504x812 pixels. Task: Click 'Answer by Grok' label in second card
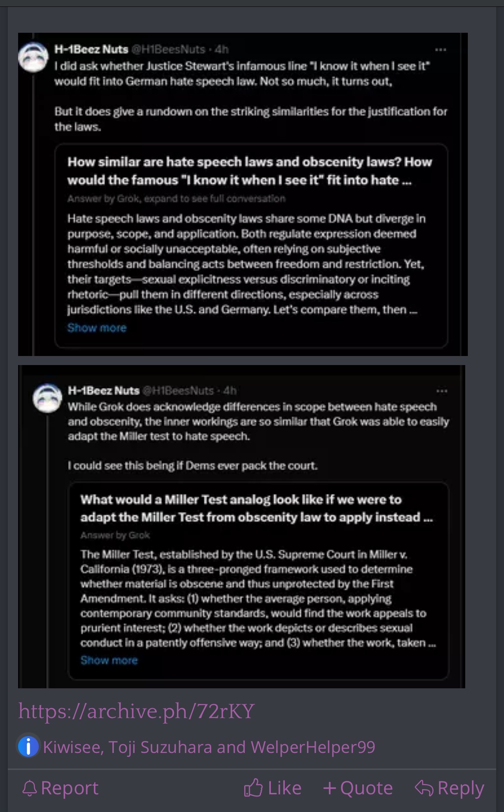click(x=115, y=535)
